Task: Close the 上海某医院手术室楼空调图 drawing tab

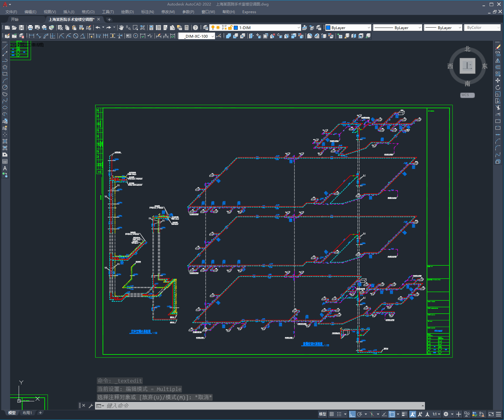Action: (99, 19)
